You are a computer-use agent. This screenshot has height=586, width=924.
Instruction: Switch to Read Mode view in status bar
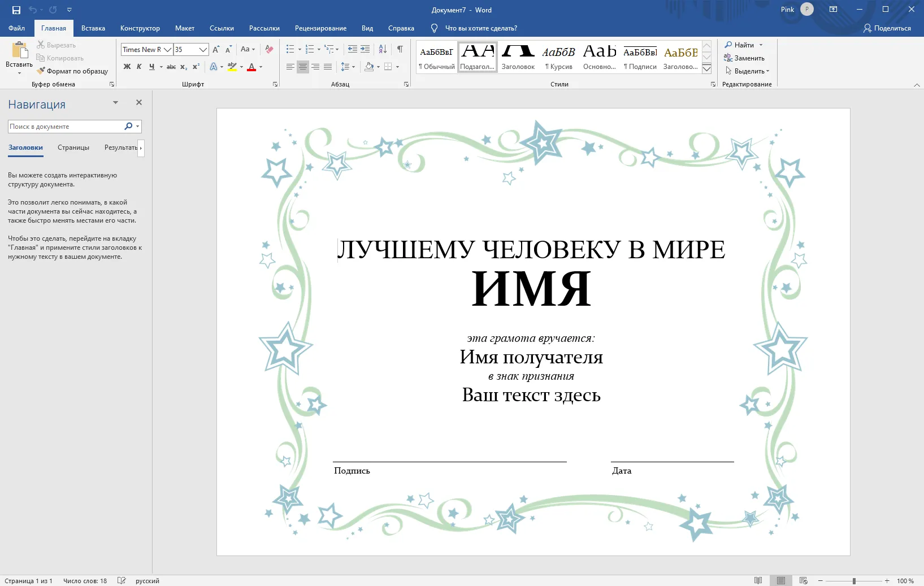tap(758, 580)
